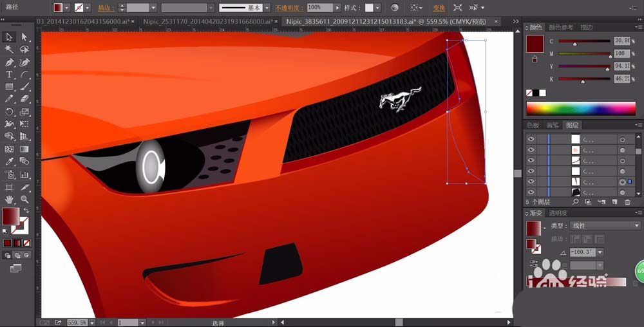This screenshot has height=327, width=644.
Task: Open gradient angle -160.3° dropdown
Action: tap(600, 252)
